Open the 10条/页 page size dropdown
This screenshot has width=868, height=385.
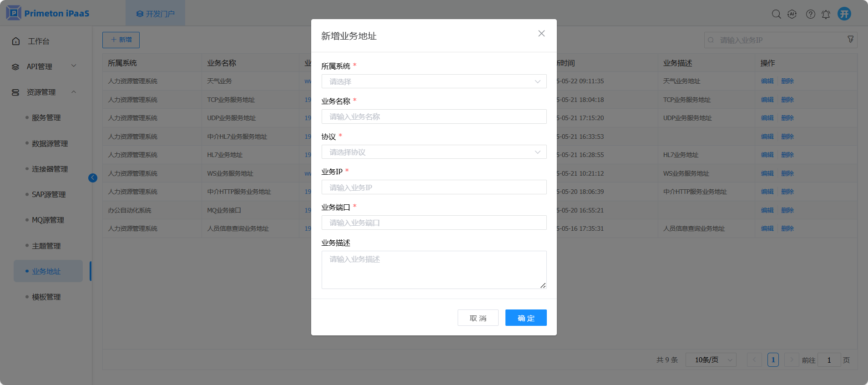(711, 360)
